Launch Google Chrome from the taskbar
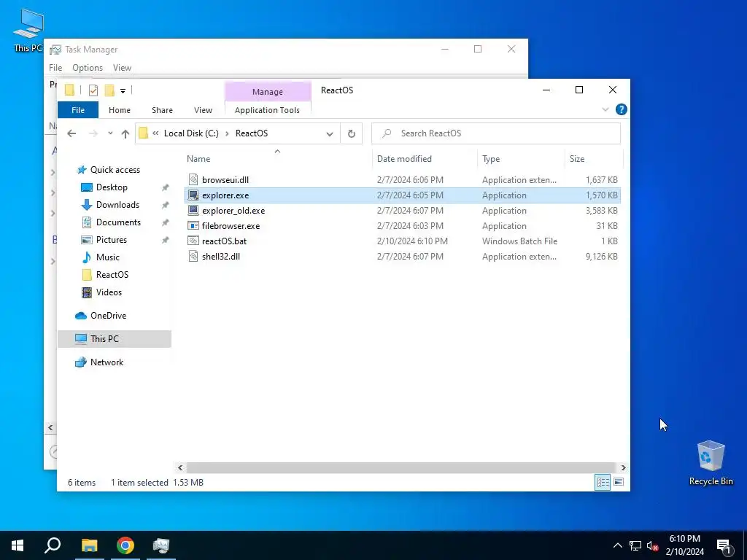Screen dimensions: 747x560 click(125, 545)
